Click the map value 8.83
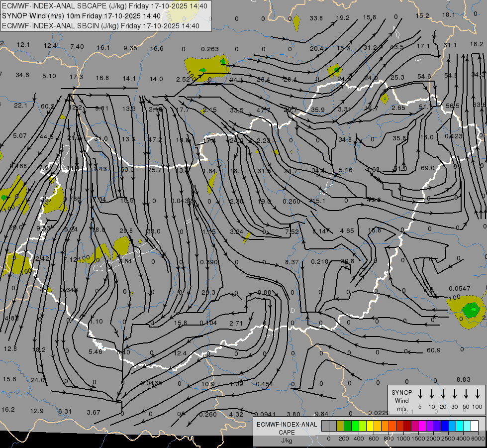The image size is (487, 448). tap(464, 379)
